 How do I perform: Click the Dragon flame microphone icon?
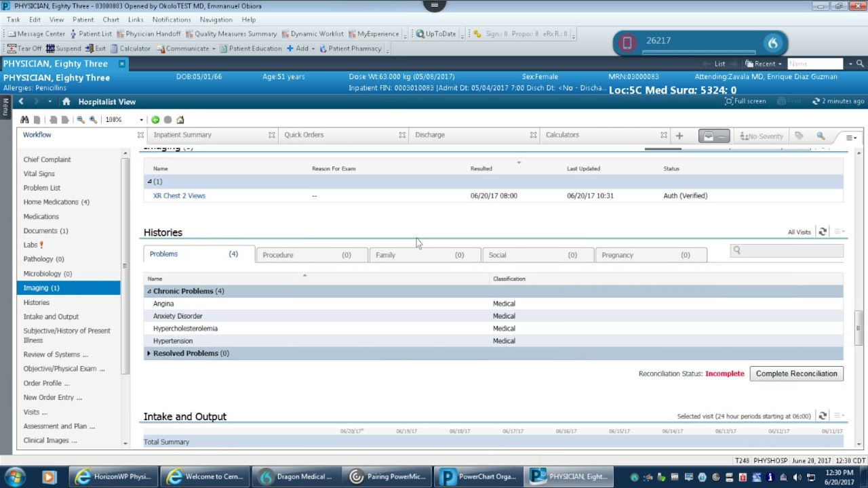point(773,43)
